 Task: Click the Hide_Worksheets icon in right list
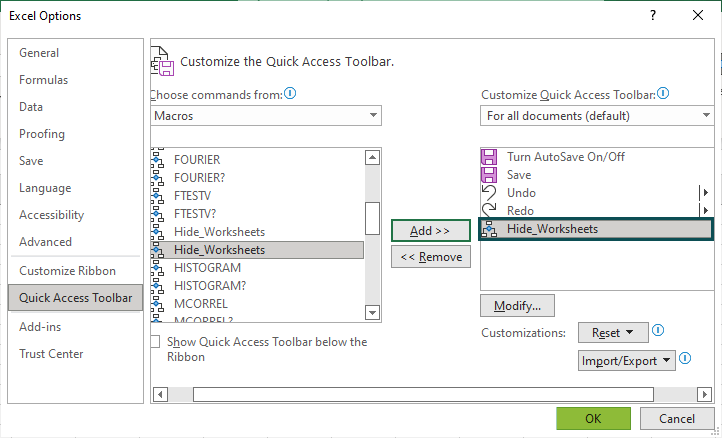[x=489, y=229]
